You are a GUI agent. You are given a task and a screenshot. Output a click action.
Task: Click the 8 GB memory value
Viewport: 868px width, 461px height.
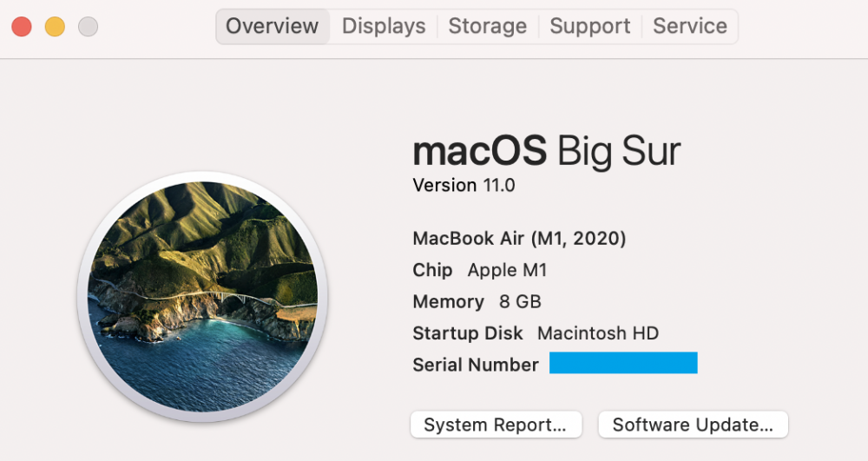tap(520, 301)
